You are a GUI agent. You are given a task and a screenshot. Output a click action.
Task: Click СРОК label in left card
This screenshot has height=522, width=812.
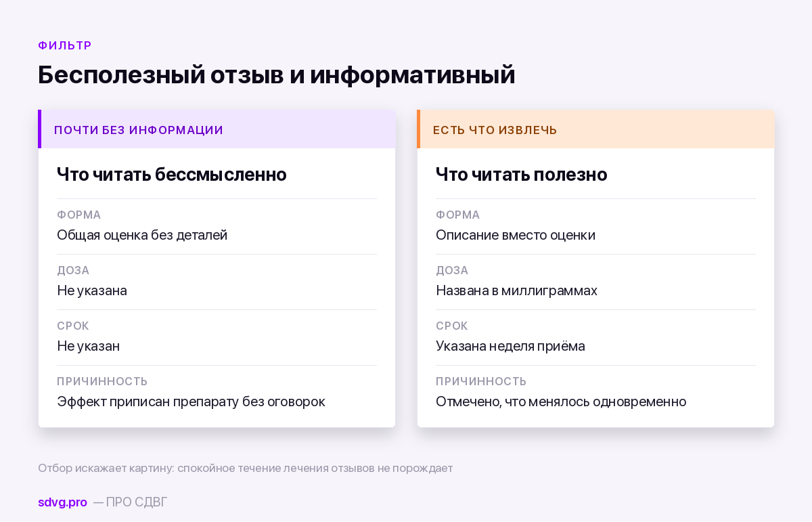coord(73,326)
